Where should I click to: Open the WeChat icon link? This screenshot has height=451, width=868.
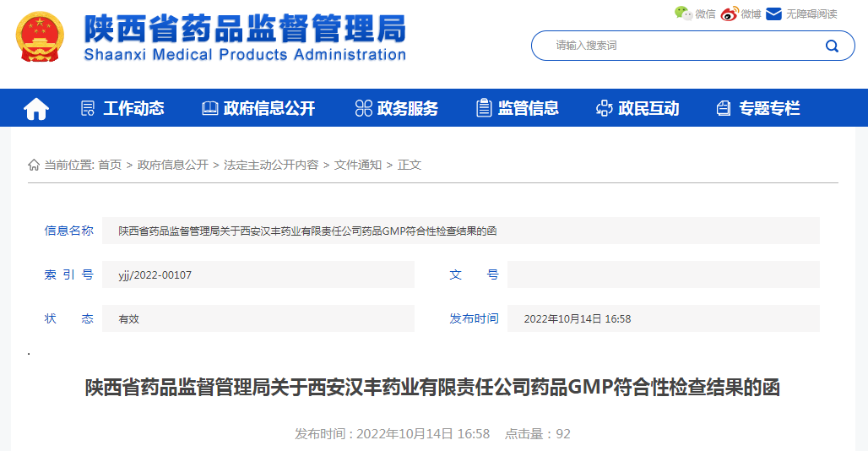pos(682,13)
